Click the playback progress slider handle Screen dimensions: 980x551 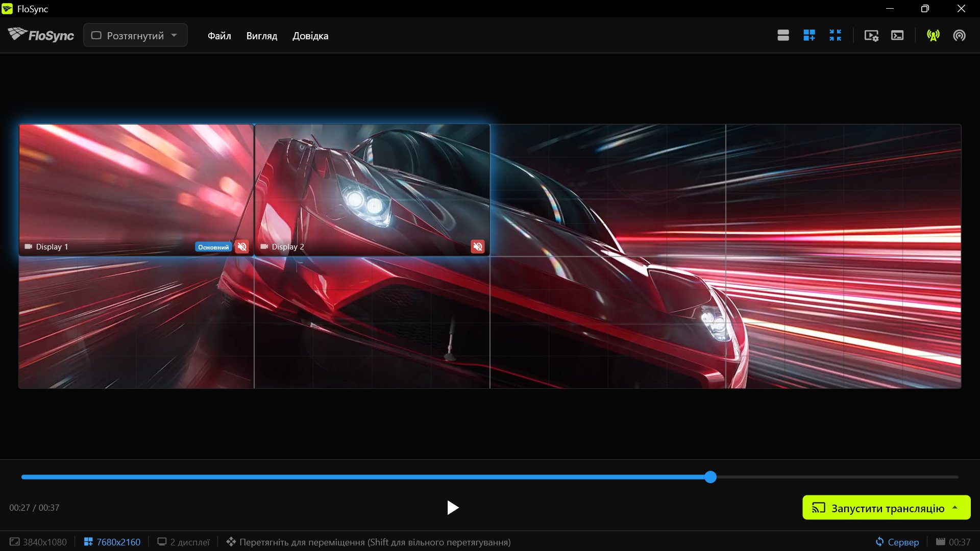pyautogui.click(x=710, y=477)
